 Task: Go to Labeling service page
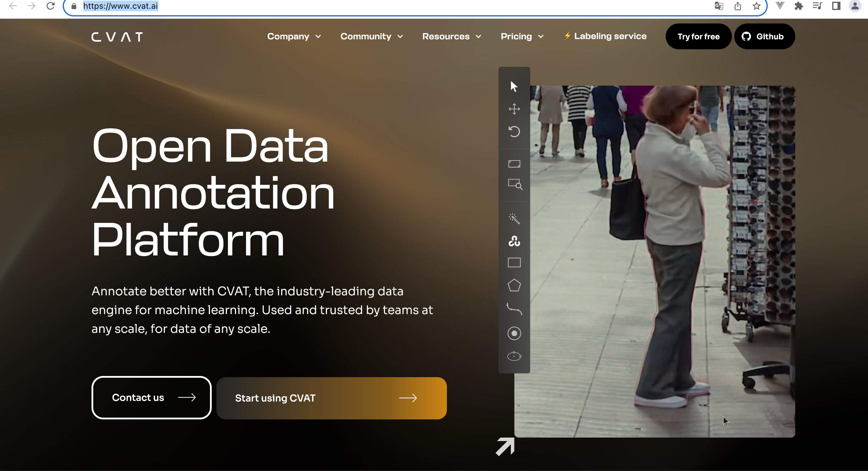605,36
